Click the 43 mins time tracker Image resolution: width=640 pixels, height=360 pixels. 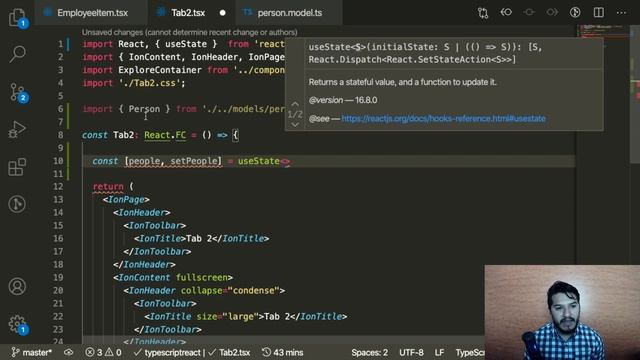pos(282,352)
